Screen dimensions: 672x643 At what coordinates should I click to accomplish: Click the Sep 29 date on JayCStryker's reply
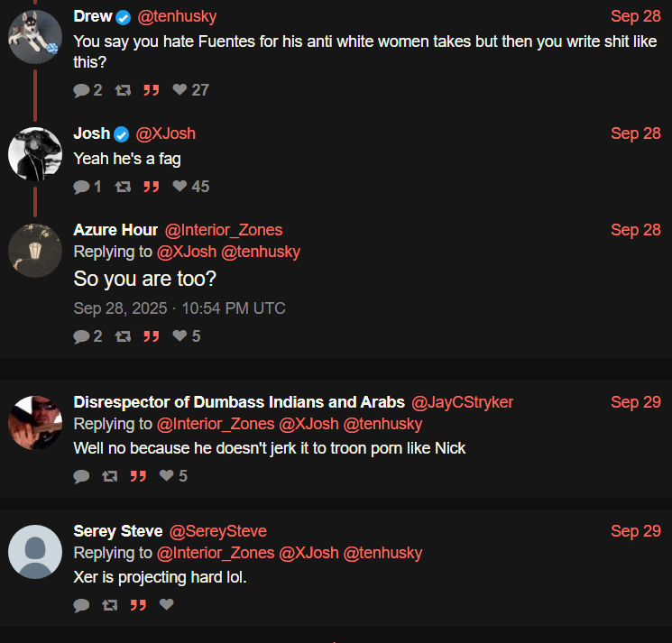tap(636, 402)
